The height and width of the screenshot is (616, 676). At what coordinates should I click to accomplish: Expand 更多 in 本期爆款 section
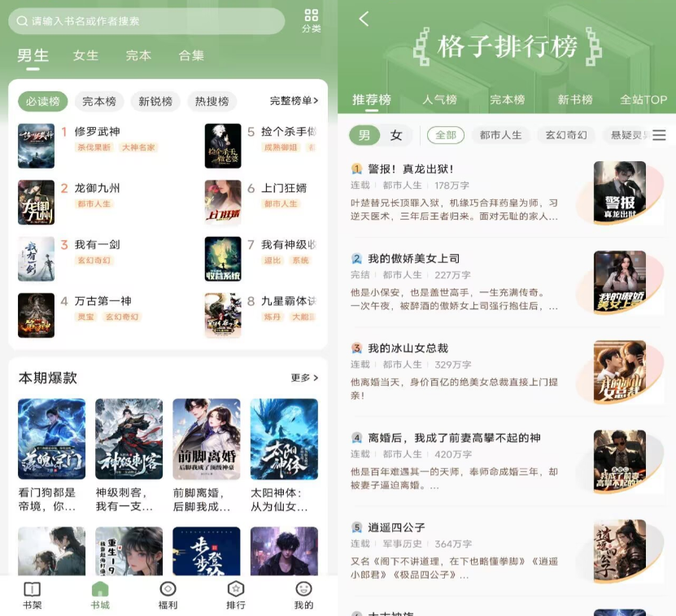[304, 378]
